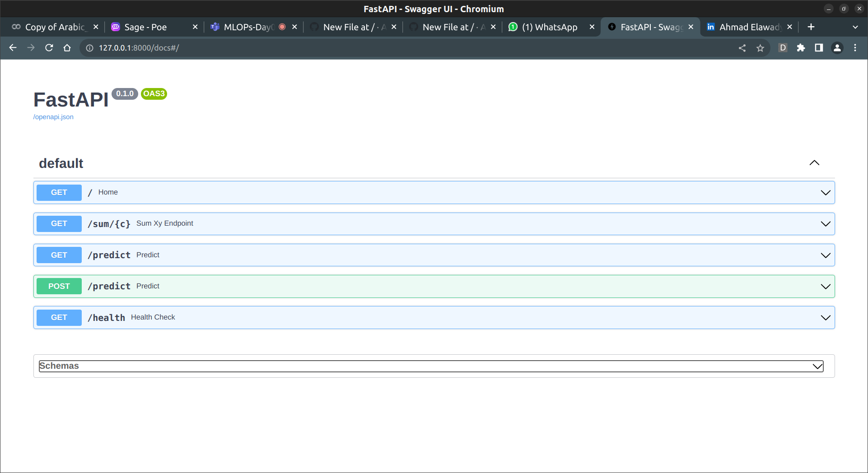This screenshot has width=868, height=473.
Task: Click the default section heading
Action: 61,163
